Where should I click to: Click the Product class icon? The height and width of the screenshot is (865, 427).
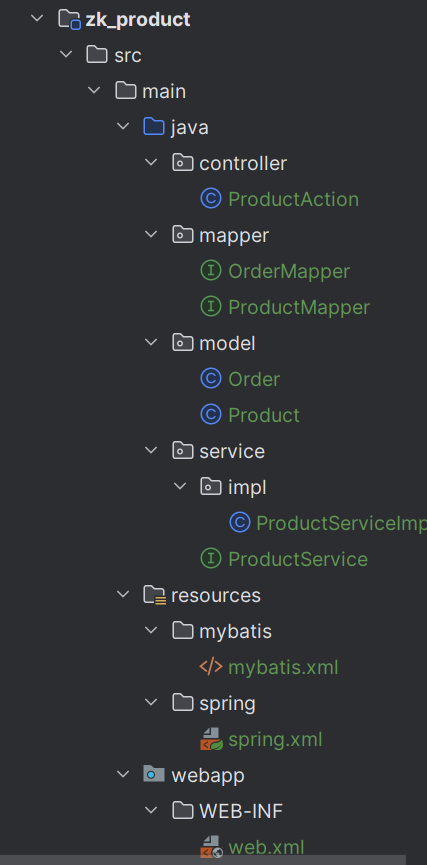211,415
